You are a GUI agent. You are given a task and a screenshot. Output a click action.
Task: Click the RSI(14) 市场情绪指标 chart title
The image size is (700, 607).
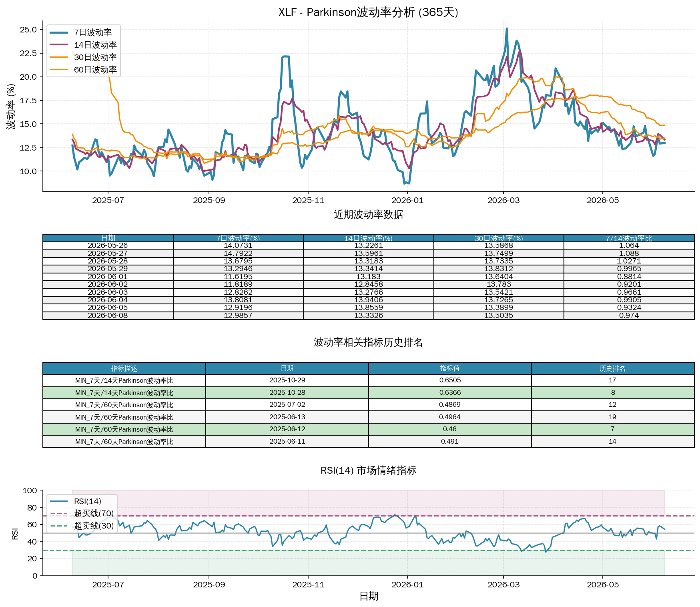(368, 470)
